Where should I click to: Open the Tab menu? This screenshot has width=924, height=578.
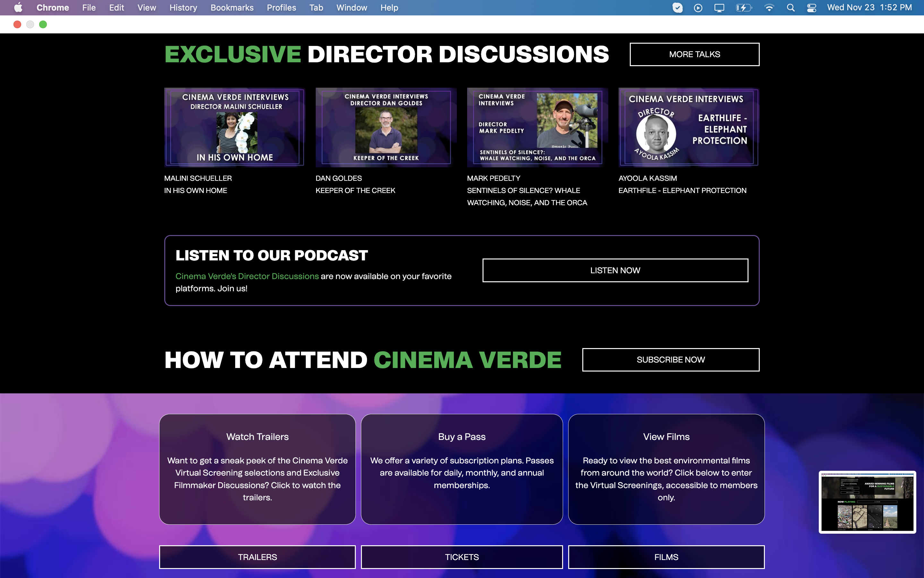pyautogui.click(x=316, y=8)
